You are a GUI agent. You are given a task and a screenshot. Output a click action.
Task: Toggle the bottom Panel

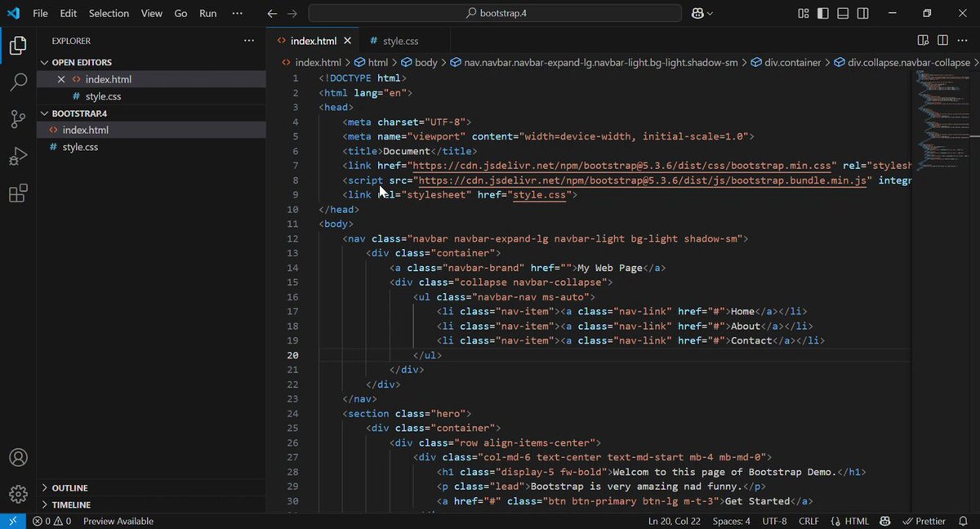[843, 13]
